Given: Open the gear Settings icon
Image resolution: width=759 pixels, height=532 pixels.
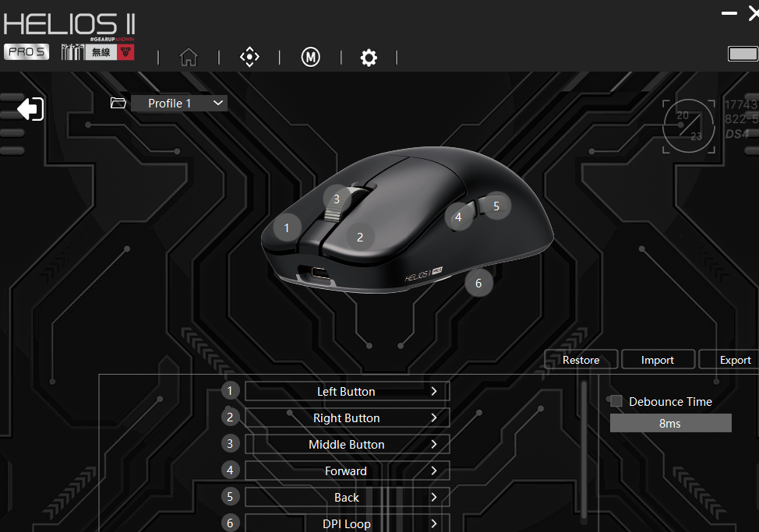Looking at the screenshot, I should pos(369,58).
